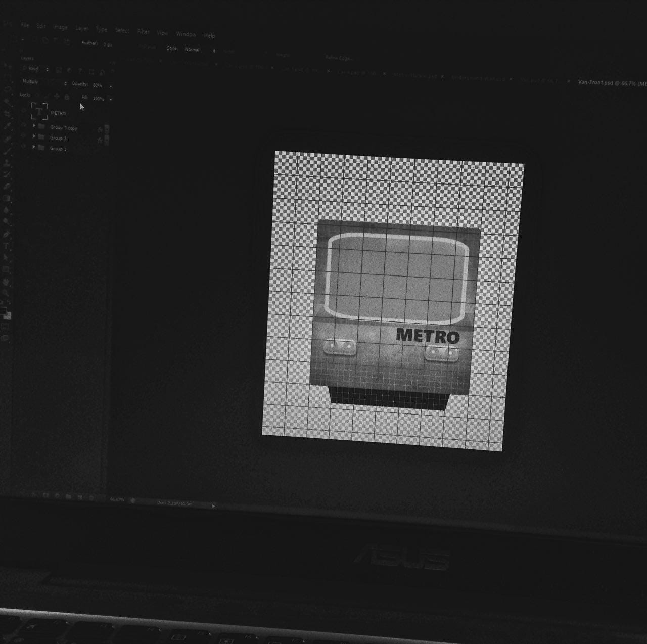Click the add layer mask icon

click(45, 495)
